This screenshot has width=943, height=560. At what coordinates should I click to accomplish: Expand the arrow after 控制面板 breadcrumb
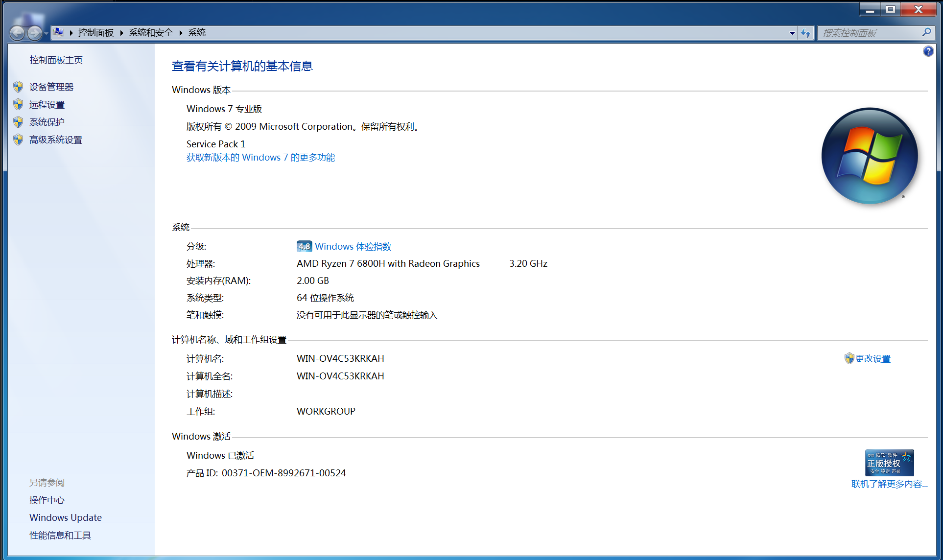coord(121,33)
